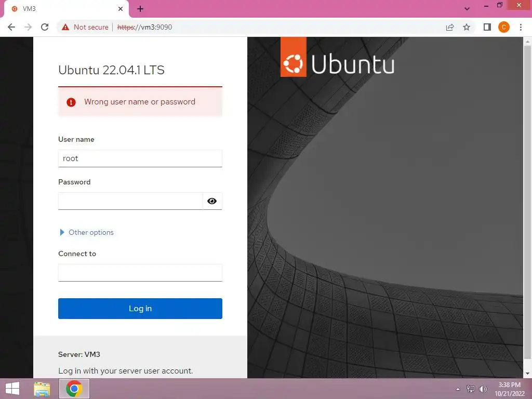Click the browser Back arrow
Screen dimensions: 532x399
[x=11, y=27]
